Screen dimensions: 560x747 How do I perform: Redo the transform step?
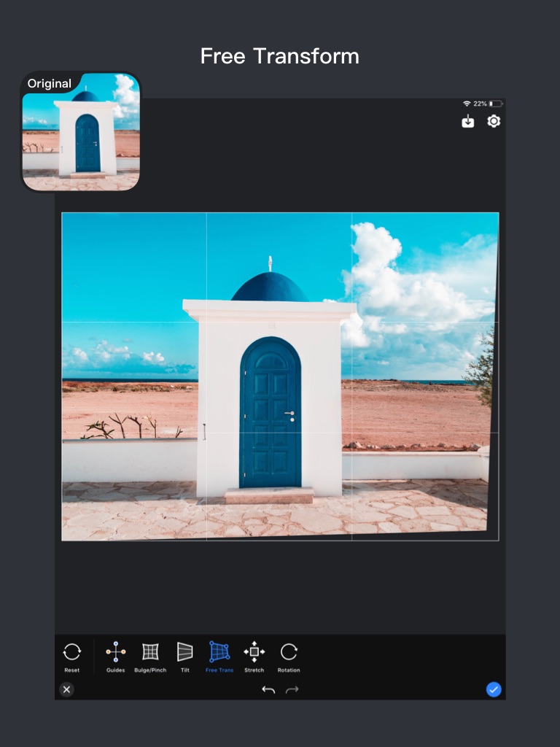click(x=292, y=689)
